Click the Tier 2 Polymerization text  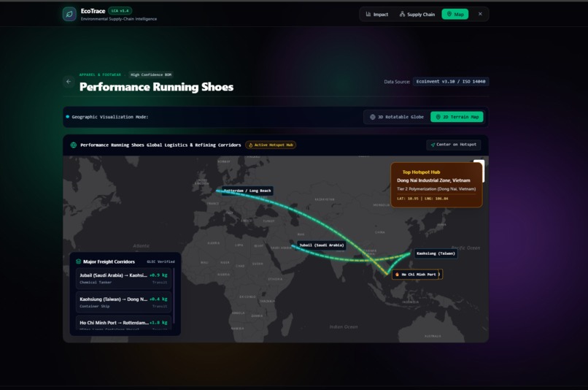pyautogui.click(x=436, y=189)
